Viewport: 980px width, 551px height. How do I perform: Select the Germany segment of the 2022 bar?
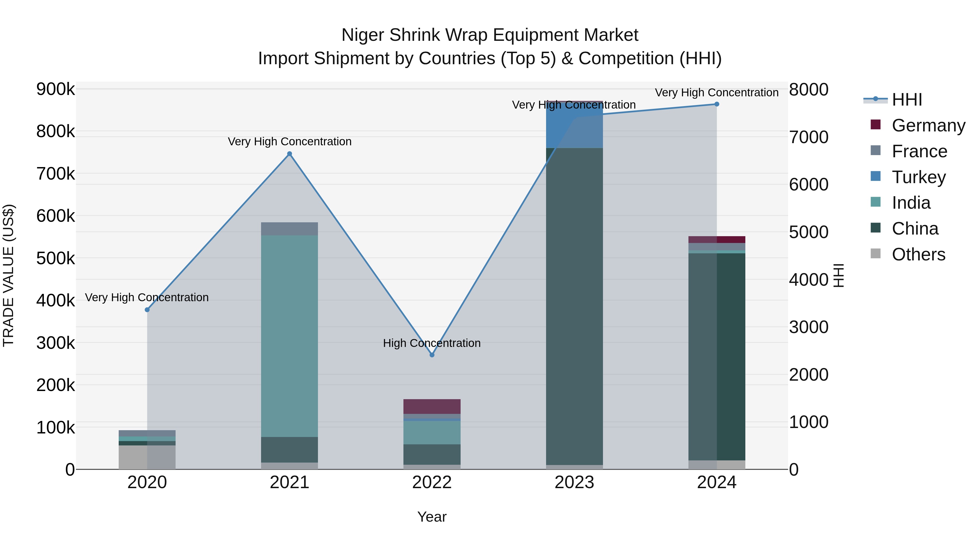(432, 407)
